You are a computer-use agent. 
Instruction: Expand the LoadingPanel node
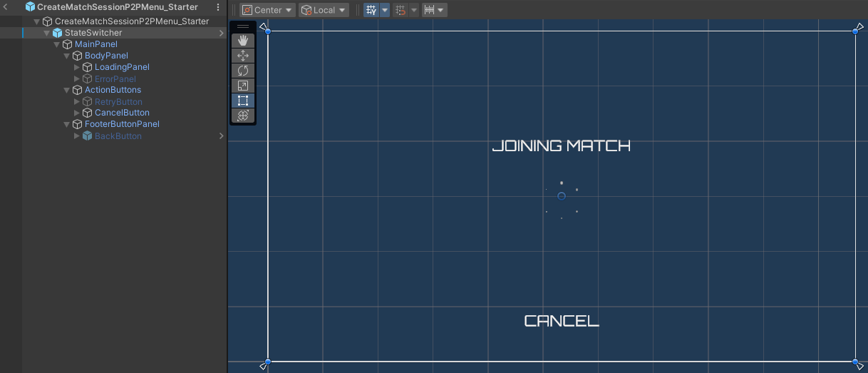[x=77, y=67]
